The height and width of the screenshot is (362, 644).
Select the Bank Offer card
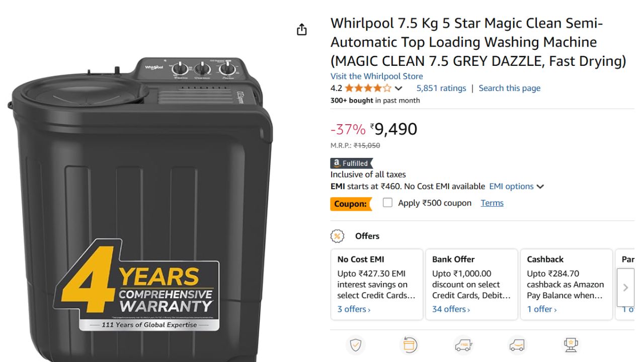click(470, 284)
